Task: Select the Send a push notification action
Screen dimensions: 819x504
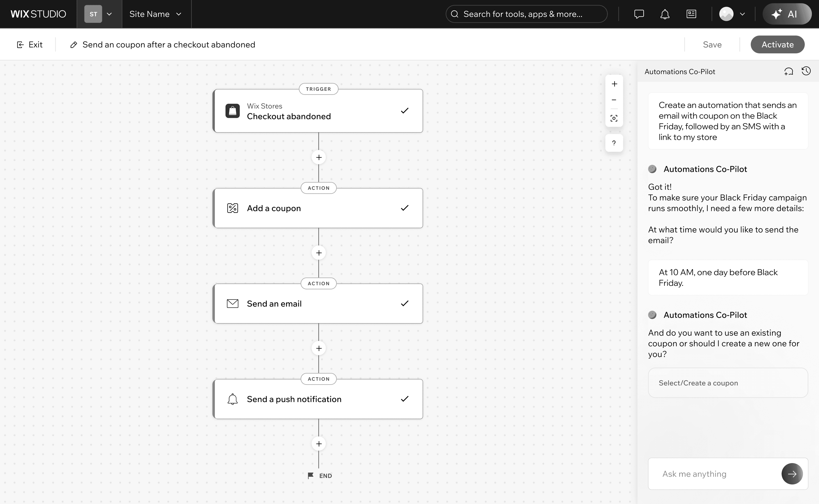Action: pos(318,399)
